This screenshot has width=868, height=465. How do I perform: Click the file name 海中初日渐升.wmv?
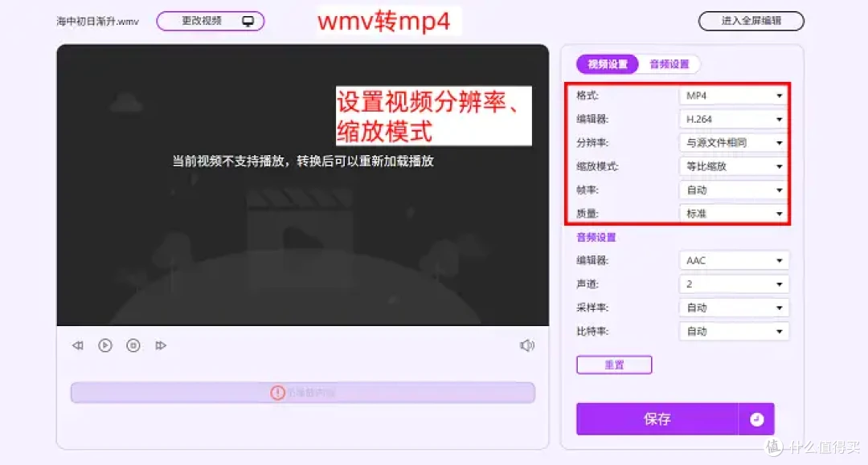(97, 22)
